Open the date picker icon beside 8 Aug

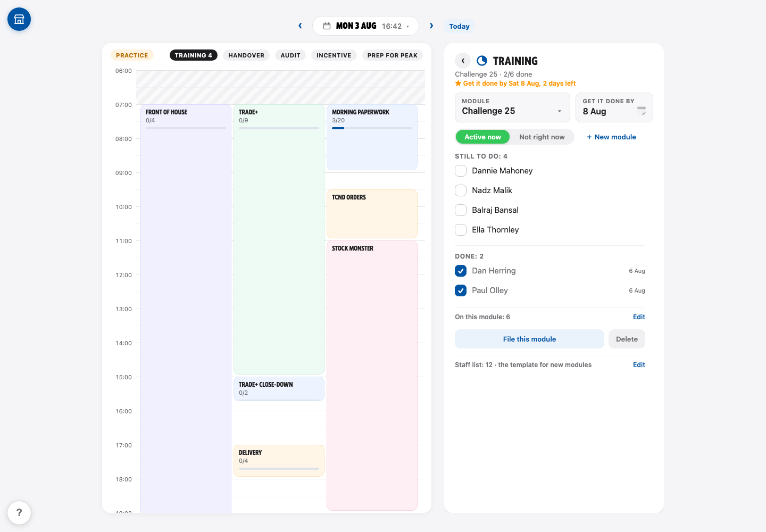click(642, 111)
